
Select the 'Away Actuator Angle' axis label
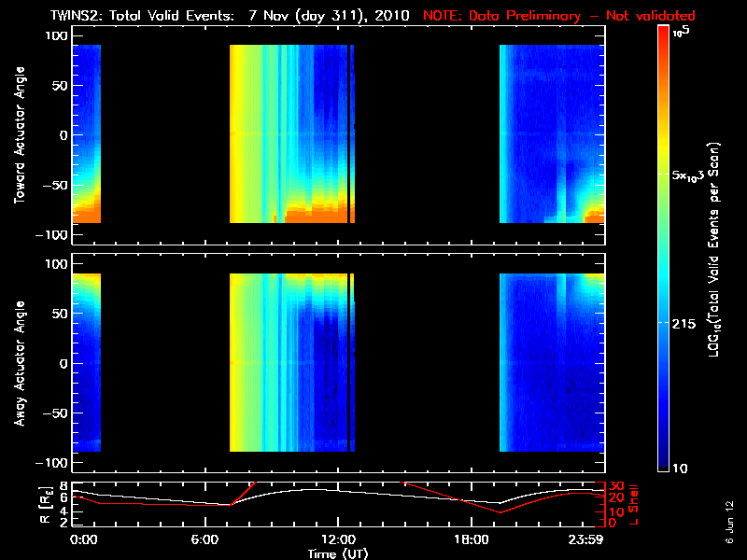pos(20,363)
